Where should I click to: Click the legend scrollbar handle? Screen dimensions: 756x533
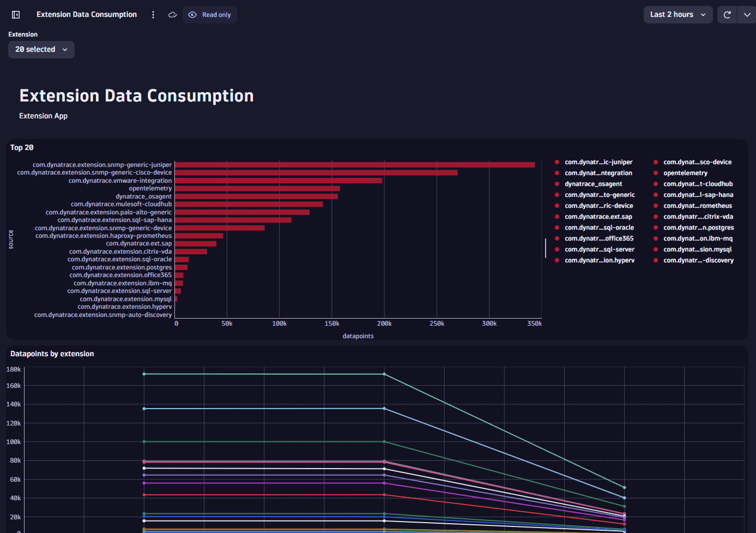(x=546, y=248)
